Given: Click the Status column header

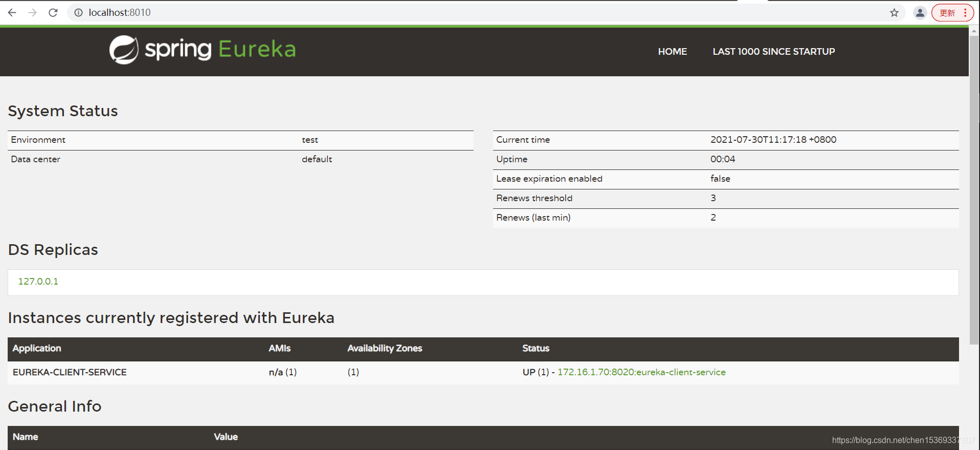Looking at the screenshot, I should [536, 348].
